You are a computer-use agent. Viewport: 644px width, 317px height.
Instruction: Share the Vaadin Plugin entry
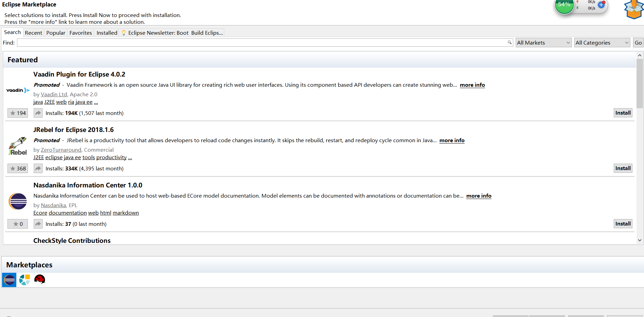click(38, 113)
